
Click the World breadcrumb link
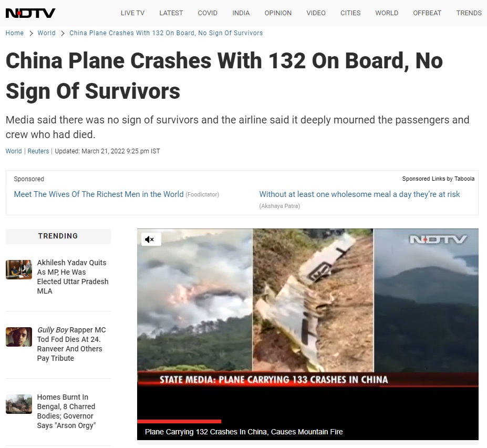pos(47,33)
